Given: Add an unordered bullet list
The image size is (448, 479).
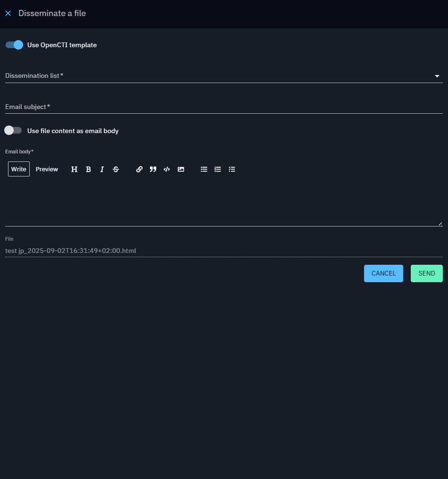Looking at the screenshot, I should (x=204, y=169).
